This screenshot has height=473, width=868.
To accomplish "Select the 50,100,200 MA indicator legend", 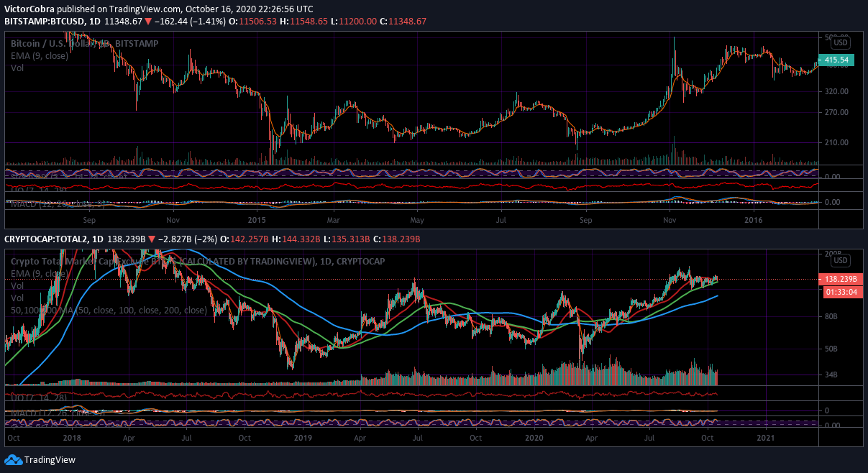I will point(108,310).
